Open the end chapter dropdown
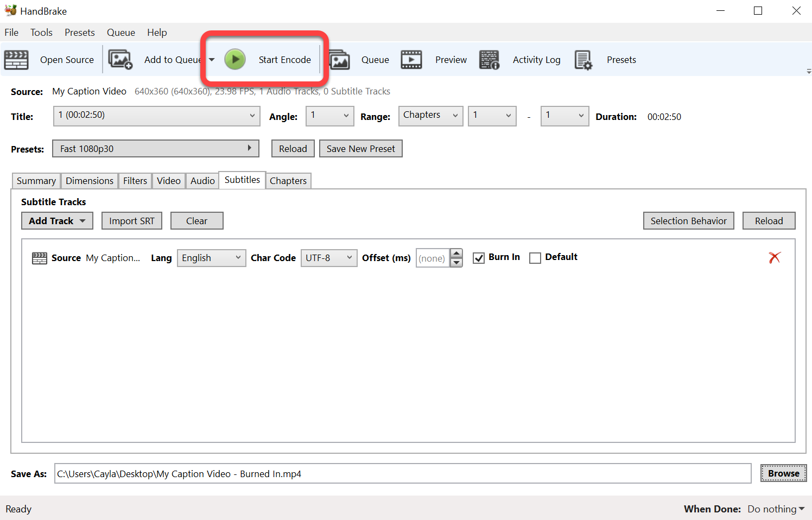The image size is (812, 520). pos(565,116)
